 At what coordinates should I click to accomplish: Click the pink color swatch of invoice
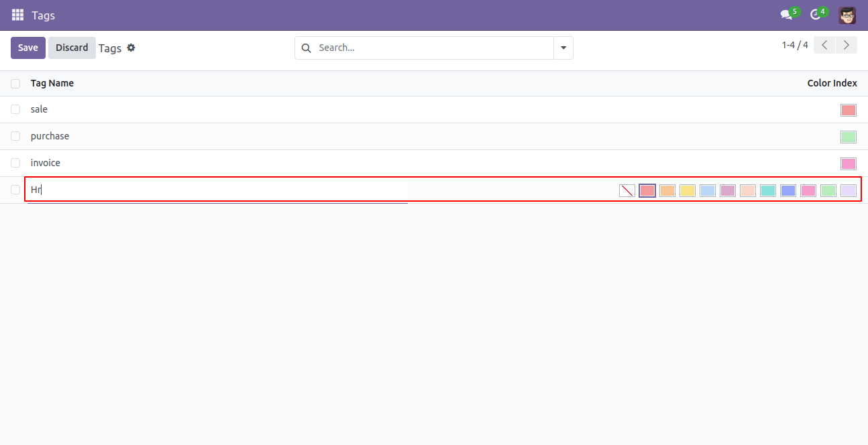[x=849, y=164]
